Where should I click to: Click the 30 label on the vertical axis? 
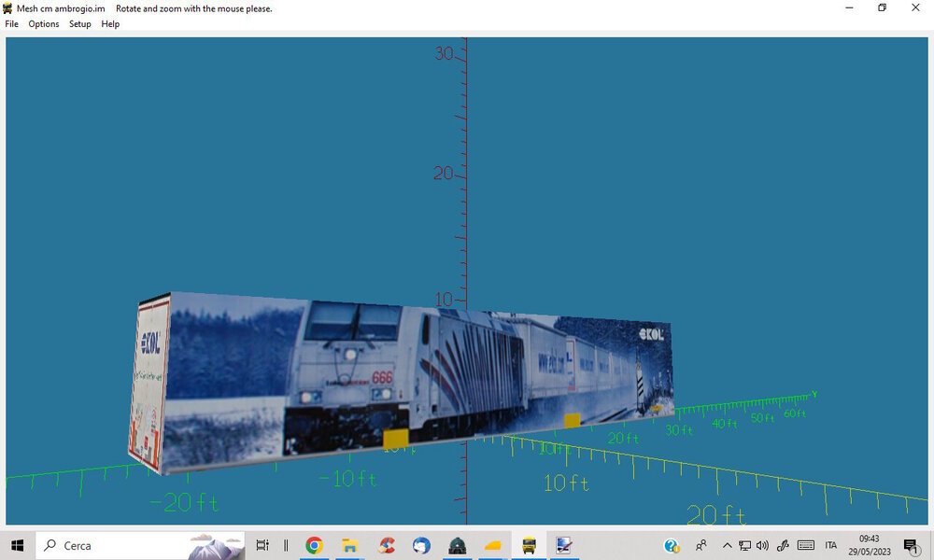(x=445, y=53)
